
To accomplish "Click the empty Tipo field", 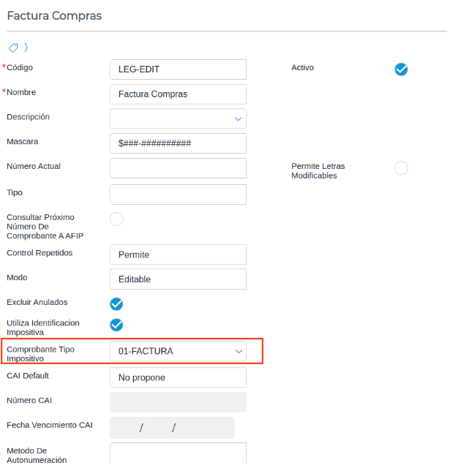I will click(178, 194).
